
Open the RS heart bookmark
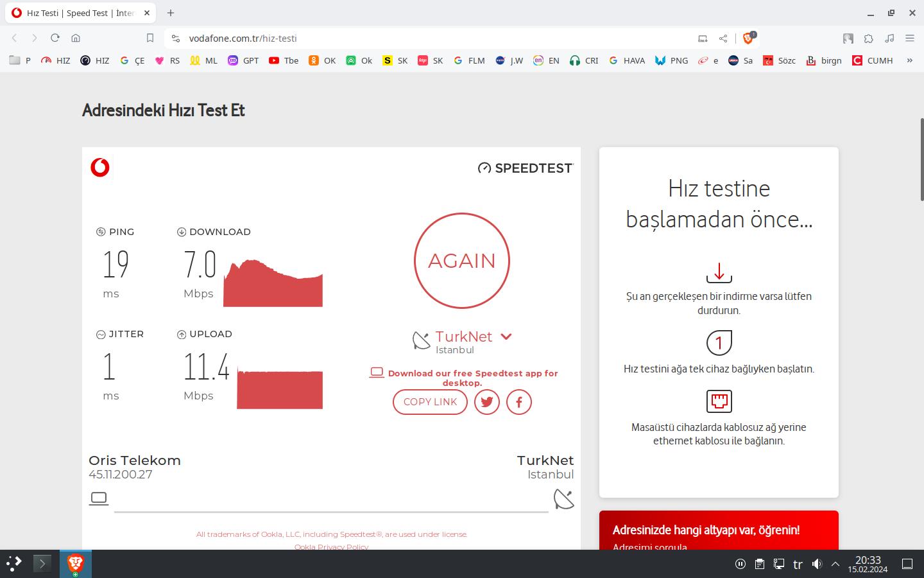(x=167, y=60)
